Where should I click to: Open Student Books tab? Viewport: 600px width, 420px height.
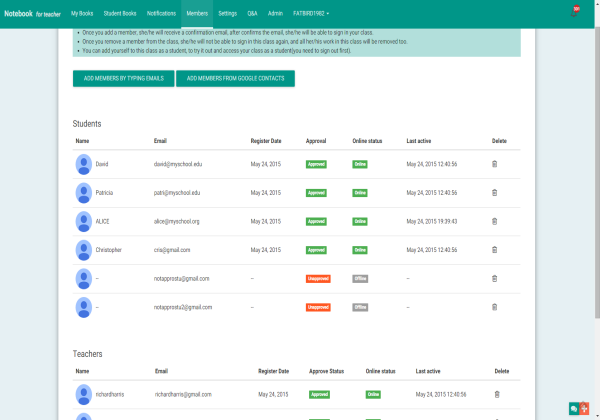click(x=120, y=13)
